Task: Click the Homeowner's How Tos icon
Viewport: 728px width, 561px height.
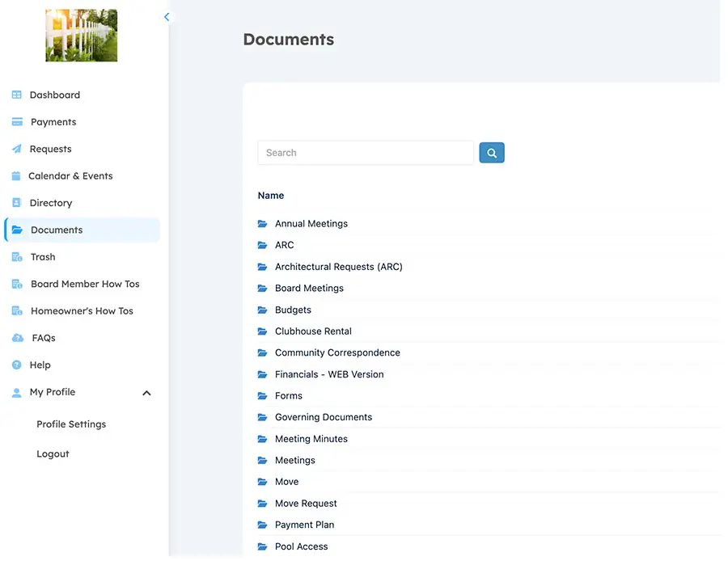Action: click(17, 311)
